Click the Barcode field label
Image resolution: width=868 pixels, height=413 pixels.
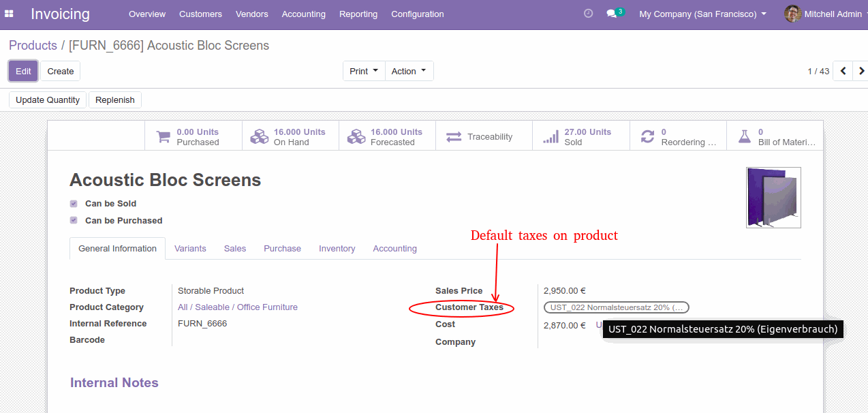[x=87, y=340]
